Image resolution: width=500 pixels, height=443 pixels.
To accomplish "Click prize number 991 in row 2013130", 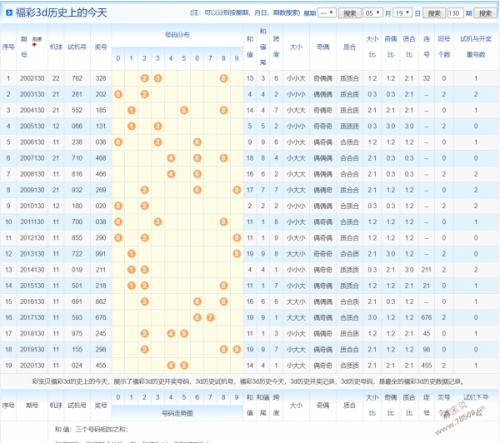I will [x=101, y=254].
